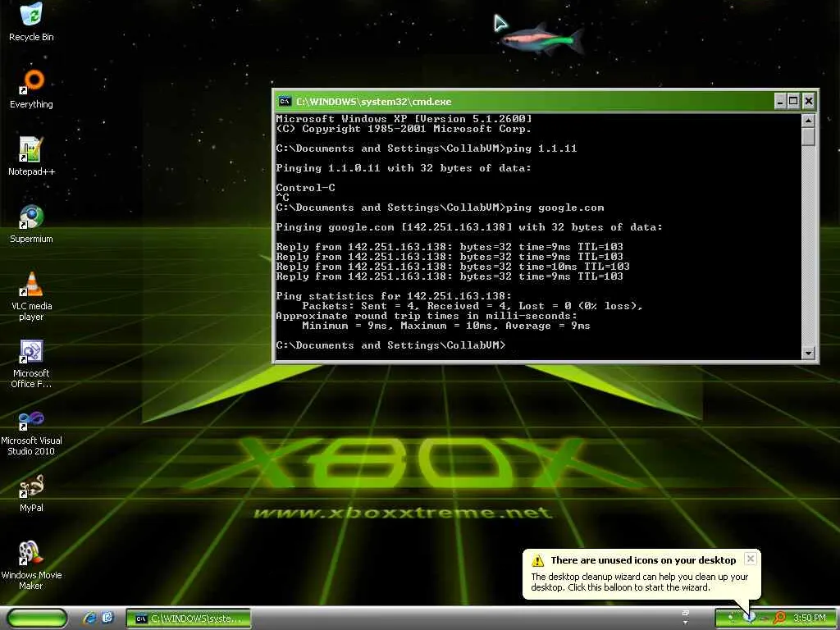
Task: Launch the Supermium browser shortcut
Action: coord(31,224)
